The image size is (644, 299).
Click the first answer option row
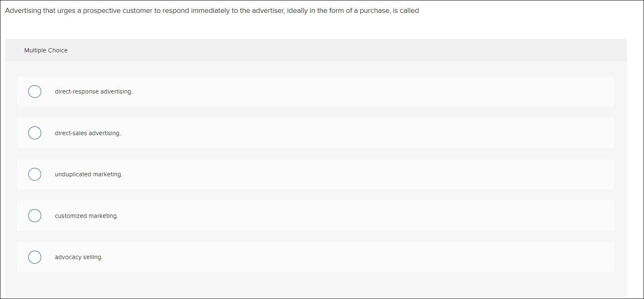tap(315, 91)
